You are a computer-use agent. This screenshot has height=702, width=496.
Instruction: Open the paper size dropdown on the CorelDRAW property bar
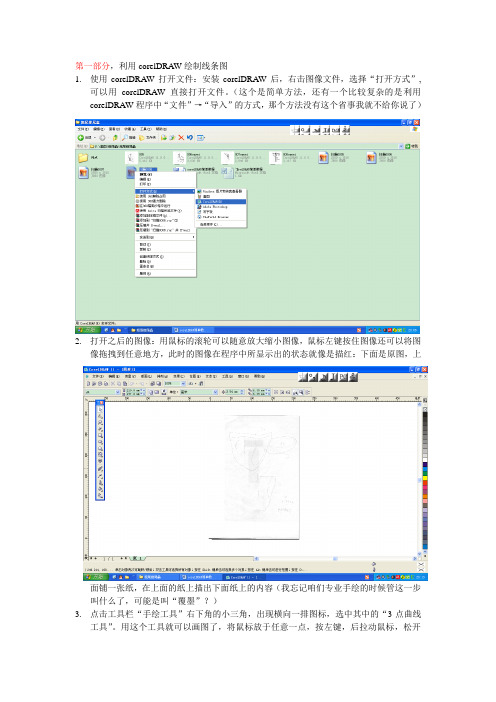point(118,392)
